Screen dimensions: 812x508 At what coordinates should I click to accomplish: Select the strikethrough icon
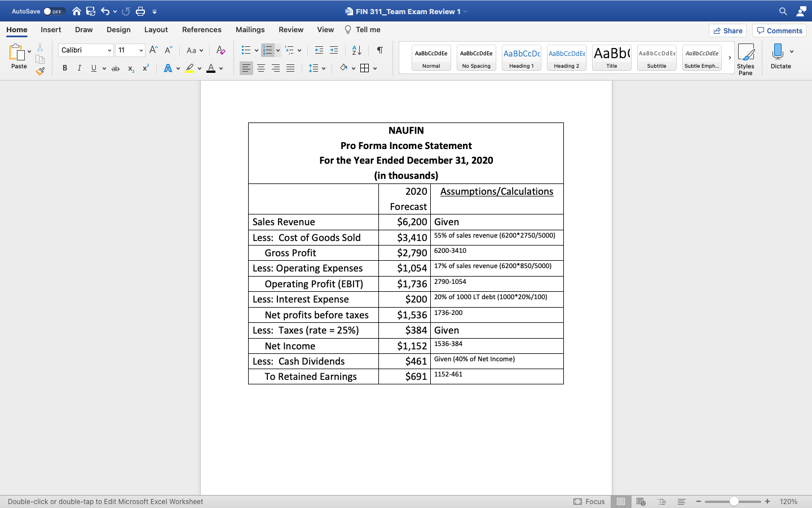click(x=115, y=68)
